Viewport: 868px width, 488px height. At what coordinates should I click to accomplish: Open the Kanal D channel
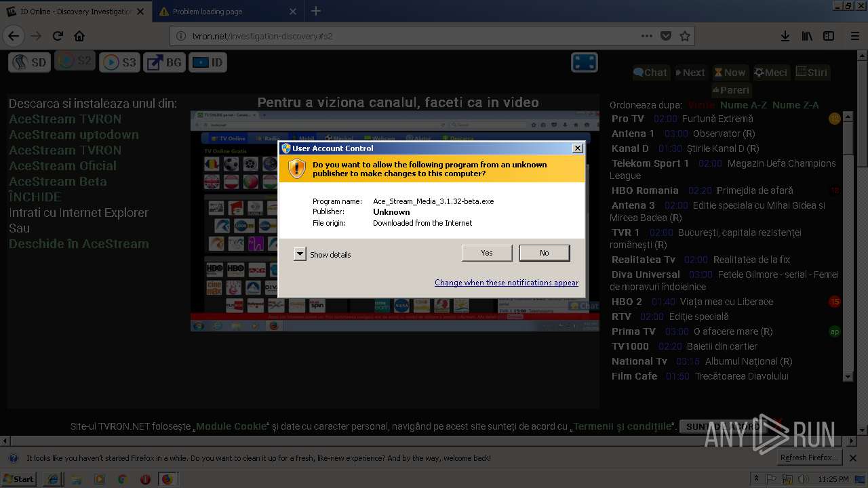630,148
